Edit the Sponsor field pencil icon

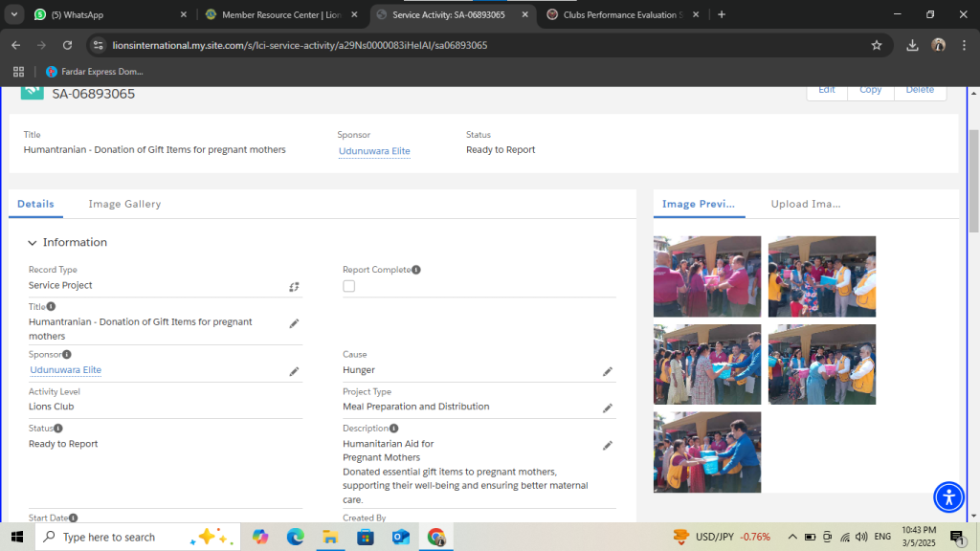pyautogui.click(x=294, y=372)
